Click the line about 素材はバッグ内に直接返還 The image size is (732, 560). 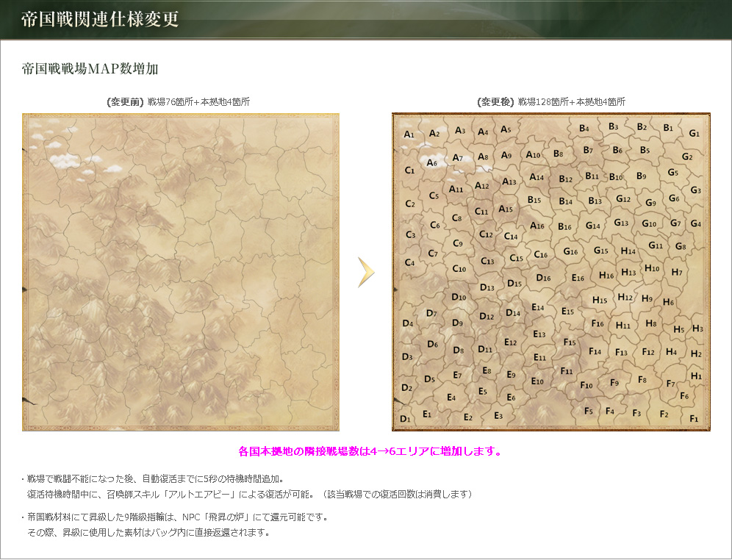148,533
